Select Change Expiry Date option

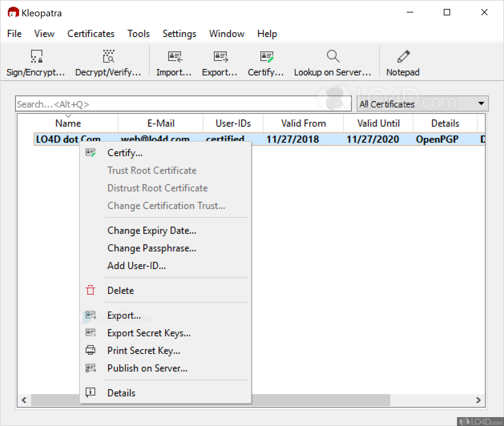coord(152,231)
